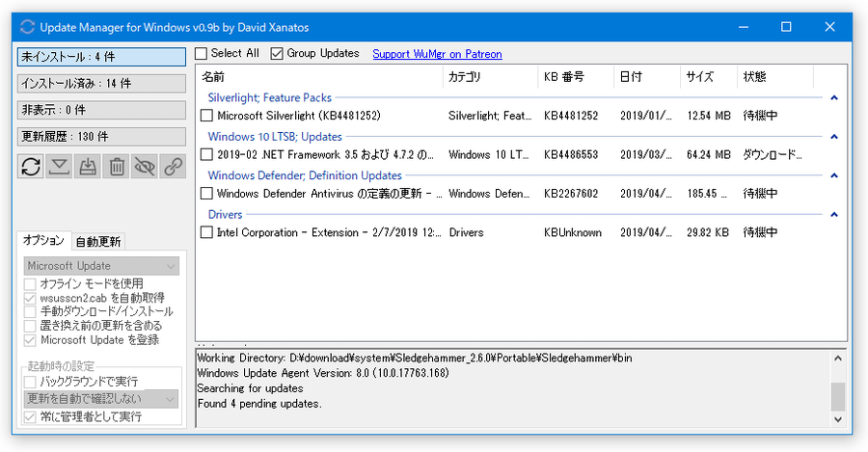Collapse the Windows Defender; Definition Updates group
This screenshot has height=452, width=868.
(x=834, y=175)
